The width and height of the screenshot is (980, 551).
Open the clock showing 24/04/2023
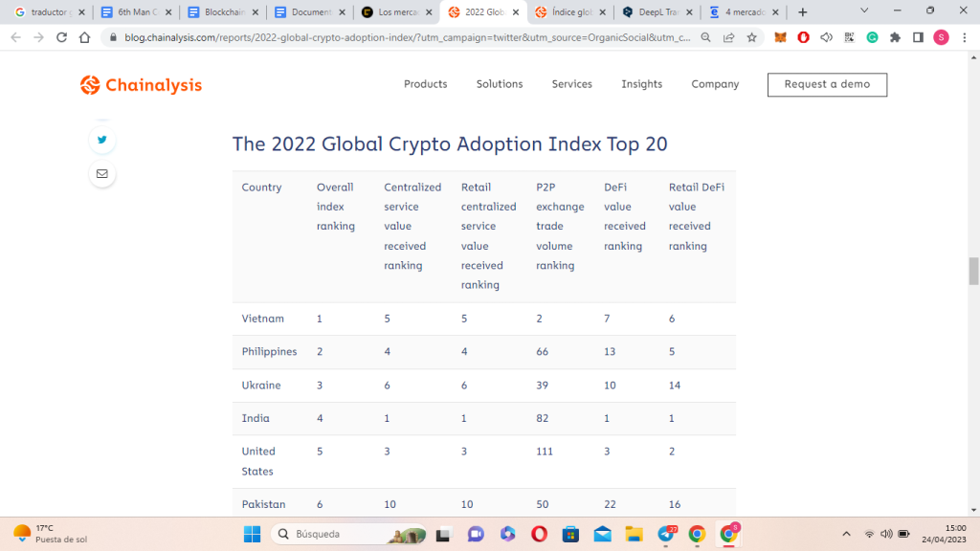coord(944,534)
